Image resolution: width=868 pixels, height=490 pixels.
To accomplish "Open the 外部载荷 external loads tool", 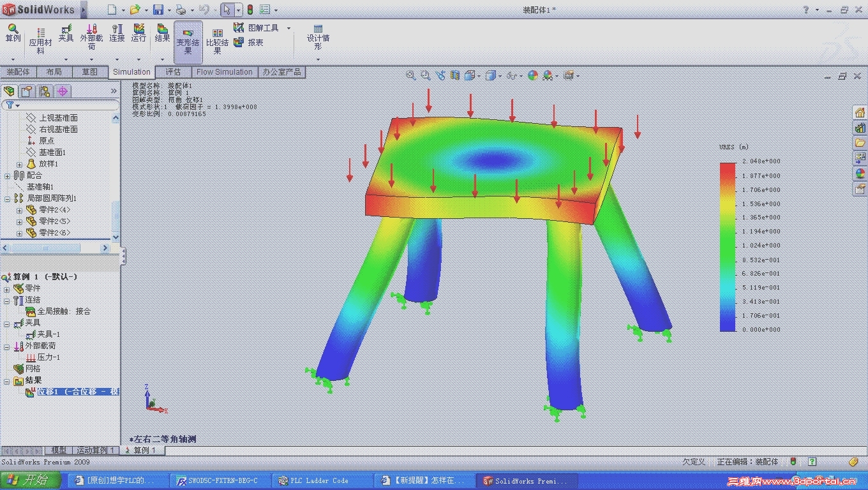I will pyautogui.click(x=91, y=37).
